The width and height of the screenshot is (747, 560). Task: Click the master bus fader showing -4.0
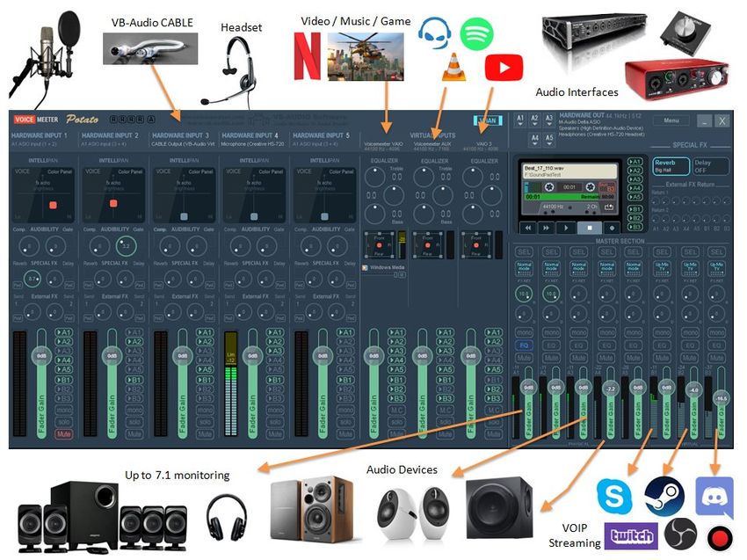click(693, 389)
